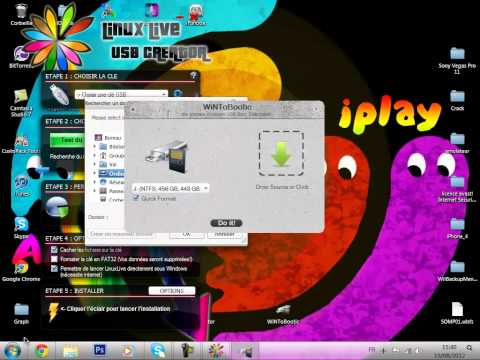Open the Corbeille desktop icon

[x=21, y=15]
